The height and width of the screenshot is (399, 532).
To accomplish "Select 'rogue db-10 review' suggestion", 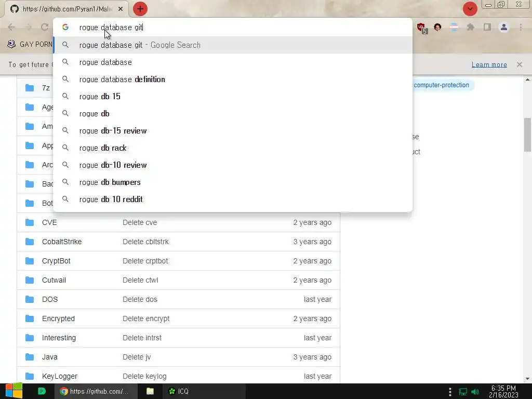I will (x=233, y=165).
